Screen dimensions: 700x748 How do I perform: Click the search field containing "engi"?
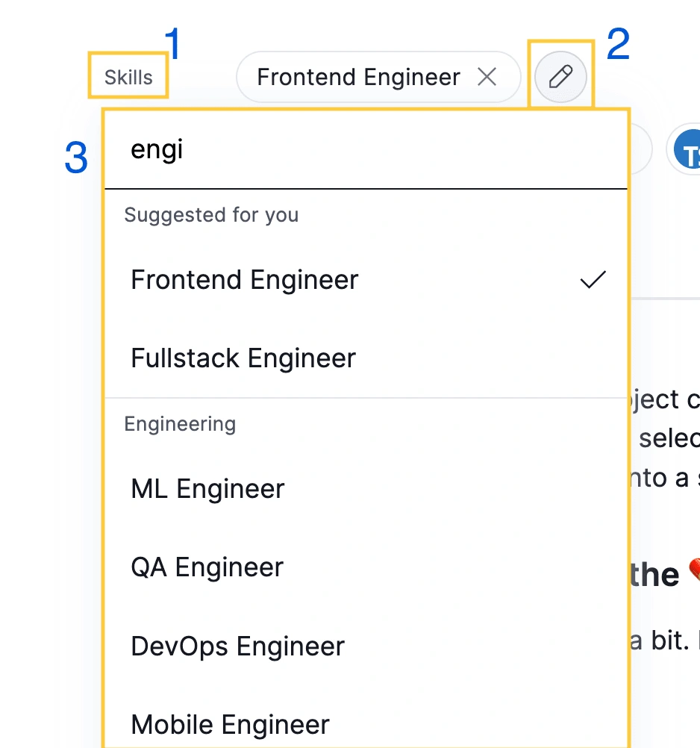pyautogui.click(x=366, y=150)
